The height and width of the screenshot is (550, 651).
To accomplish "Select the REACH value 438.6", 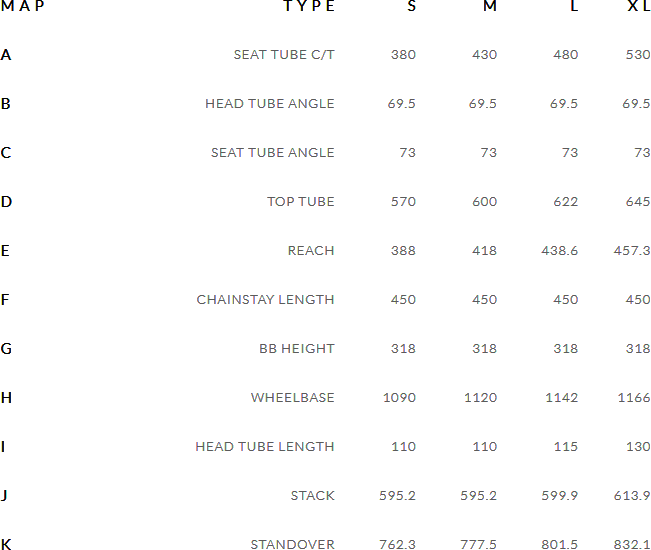I will click(558, 251).
